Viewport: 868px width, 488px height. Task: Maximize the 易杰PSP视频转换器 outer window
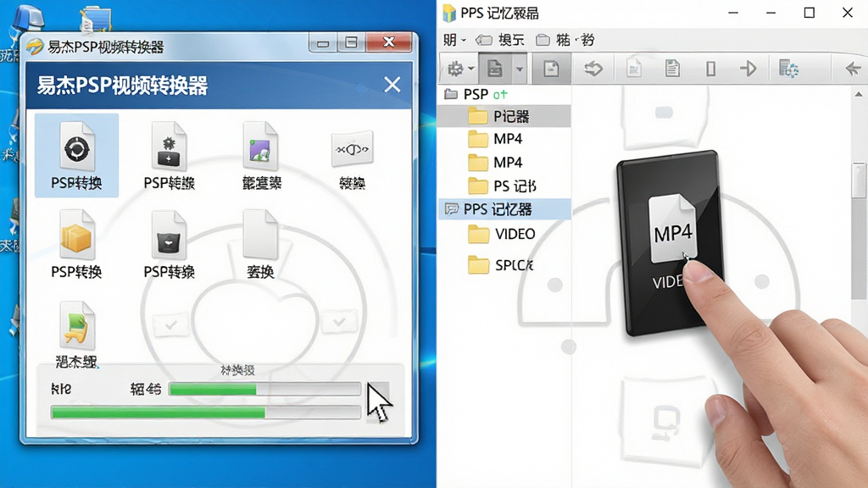pyautogui.click(x=351, y=42)
